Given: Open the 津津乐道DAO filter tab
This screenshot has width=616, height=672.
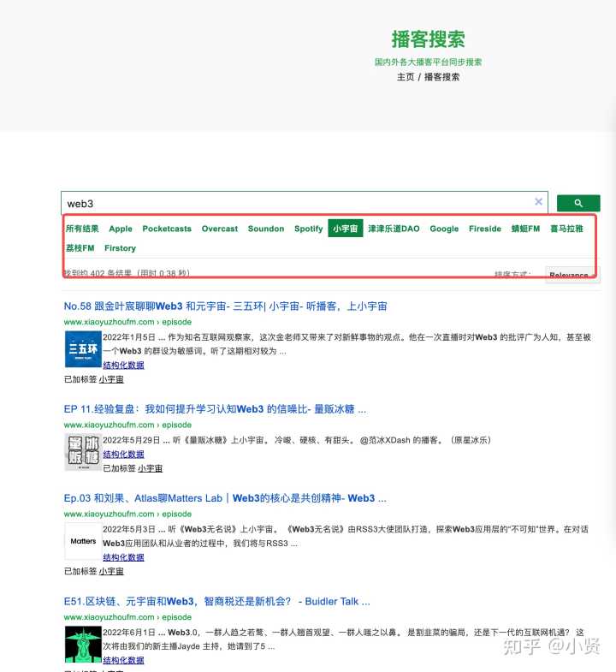Looking at the screenshot, I should [394, 229].
